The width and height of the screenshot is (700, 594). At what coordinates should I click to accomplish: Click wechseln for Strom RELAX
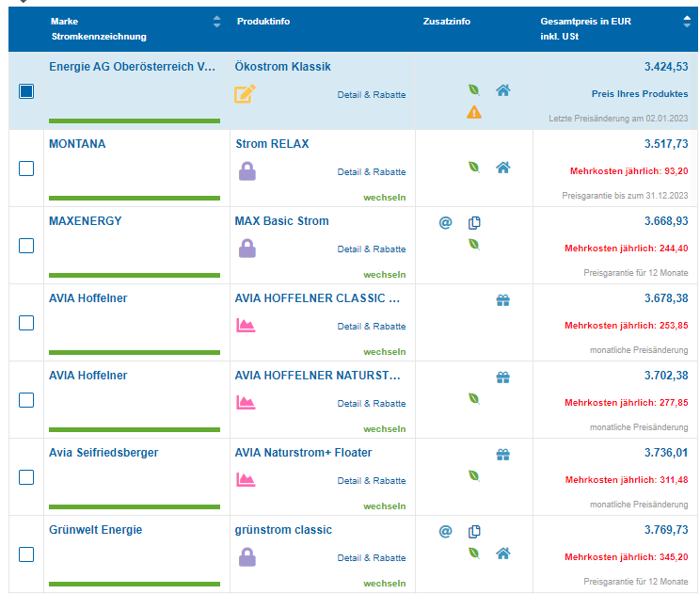tap(385, 198)
